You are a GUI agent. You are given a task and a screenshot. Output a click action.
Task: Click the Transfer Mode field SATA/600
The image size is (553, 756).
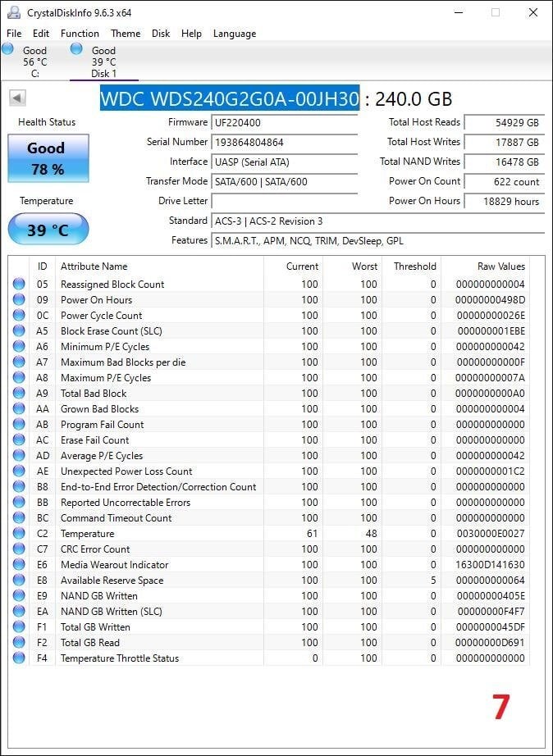(284, 182)
